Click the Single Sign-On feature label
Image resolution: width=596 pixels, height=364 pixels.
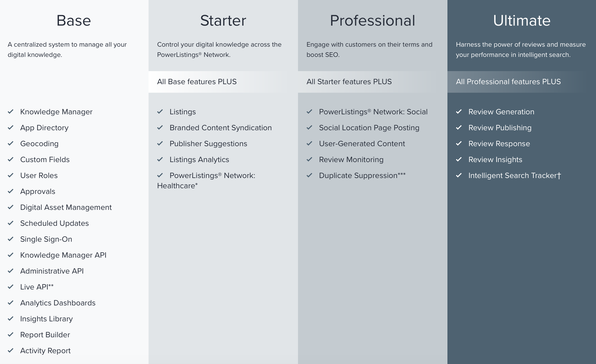point(46,239)
